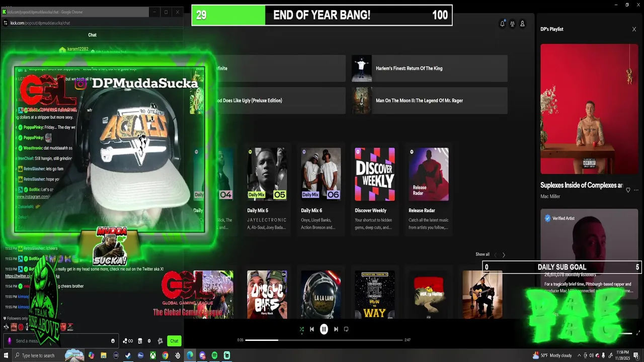Screen dimensions: 644x362
Task: Click the Suplexes Inside of Complexes song title
Action: [x=582, y=186]
